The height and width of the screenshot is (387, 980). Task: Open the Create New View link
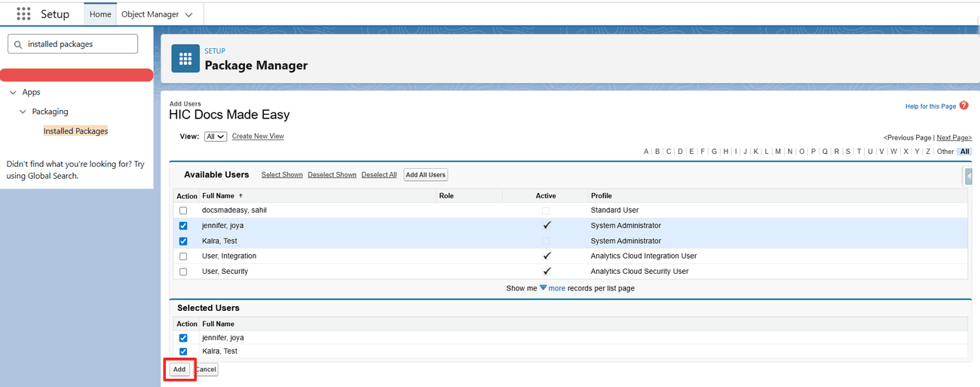(258, 137)
